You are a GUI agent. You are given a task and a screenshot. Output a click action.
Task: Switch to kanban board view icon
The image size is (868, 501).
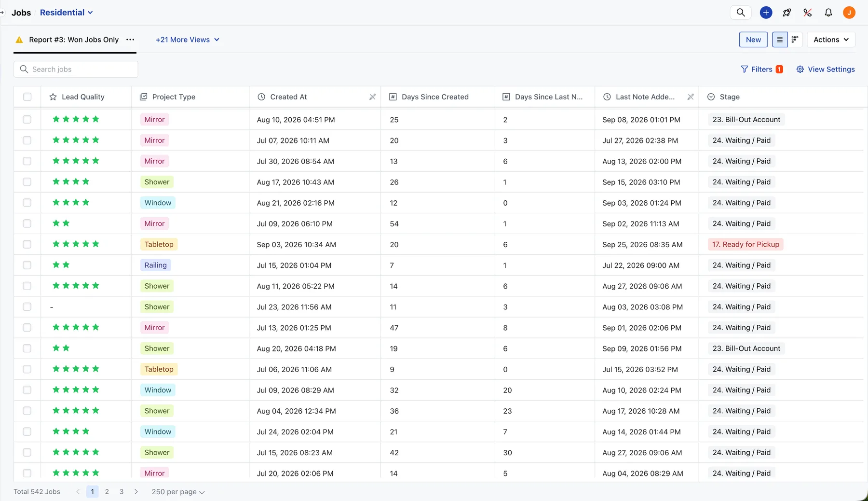(795, 40)
